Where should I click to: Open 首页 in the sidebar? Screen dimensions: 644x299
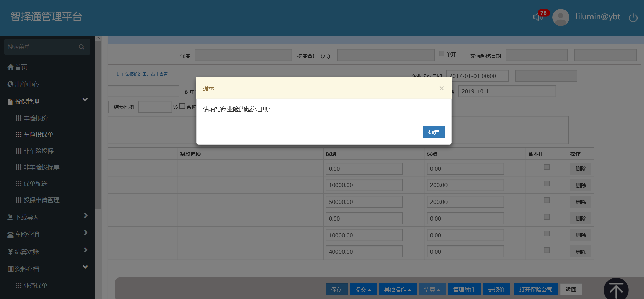(21, 67)
